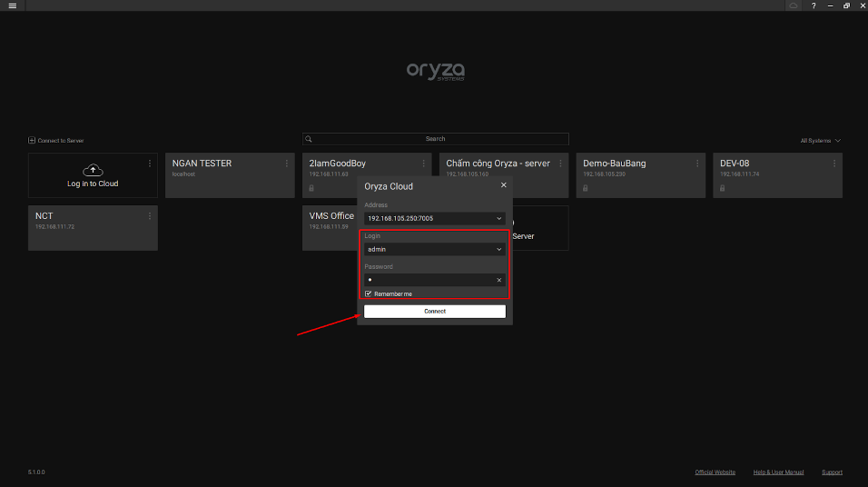Screen dimensions: 868x487
Task: Click the Search systems field
Action: (435, 139)
